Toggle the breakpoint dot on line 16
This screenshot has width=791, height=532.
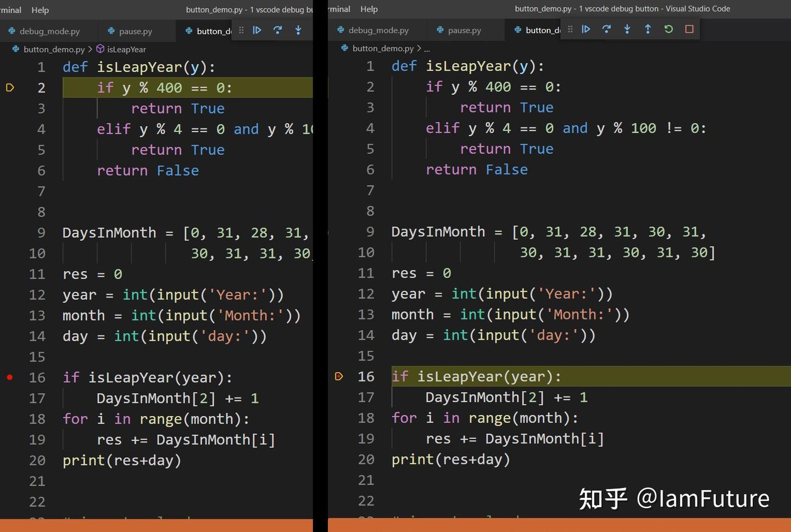pyautogui.click(x=9, y=377)
